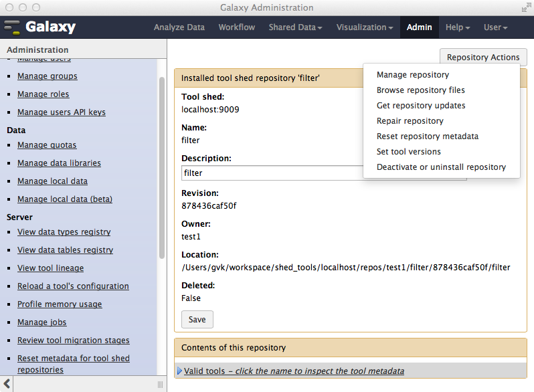Expand the Valid tools disclosure triangle
Image resolution: width=534 pixels, height=392 pixels.
coord(179,371)
